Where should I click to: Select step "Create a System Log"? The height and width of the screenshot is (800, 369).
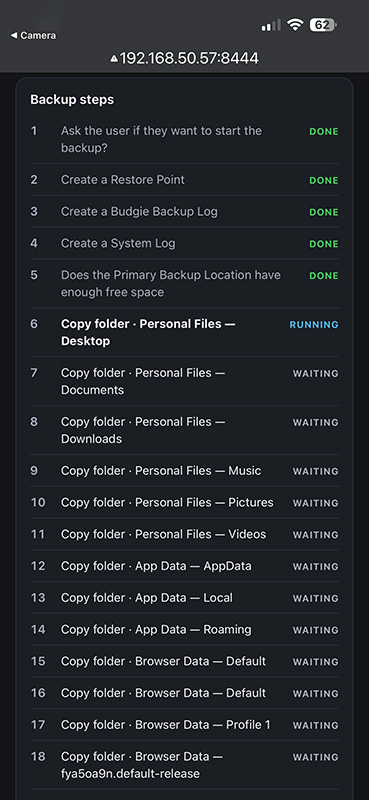pos(118,243)
